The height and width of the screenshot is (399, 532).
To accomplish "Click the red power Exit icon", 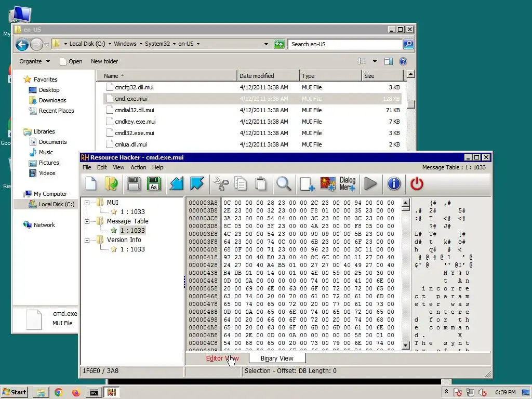I will point(417,183).
